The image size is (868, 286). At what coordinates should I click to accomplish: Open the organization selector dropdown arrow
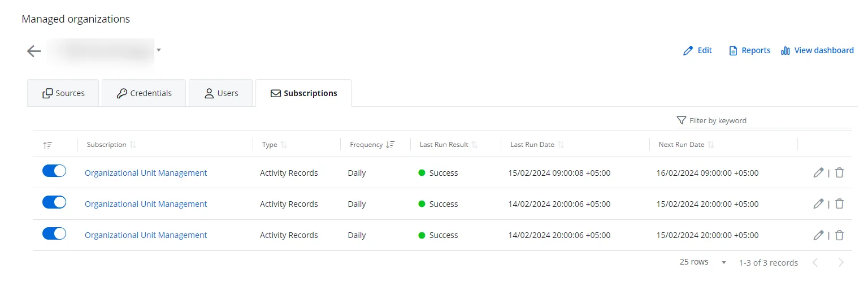click(159, 50)
